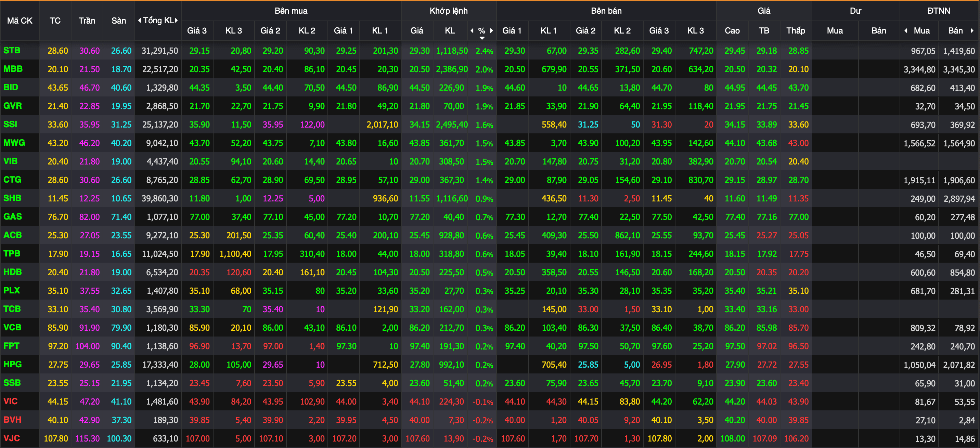Click left arrow beside ĐTNN Mua header
This screenshot has height=448, width=980.
coord(906,31)
